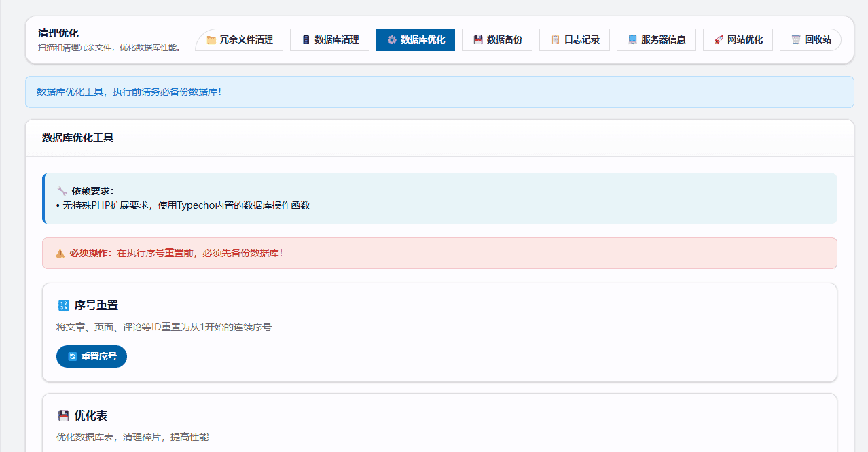Click the 优化表 description about clearing fragments
The image size is (868, 452).
132,437
